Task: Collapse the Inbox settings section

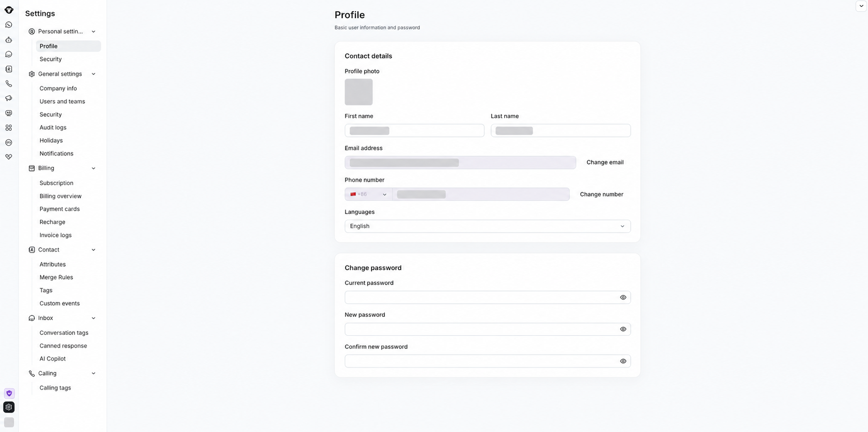Action: [93, 318]
